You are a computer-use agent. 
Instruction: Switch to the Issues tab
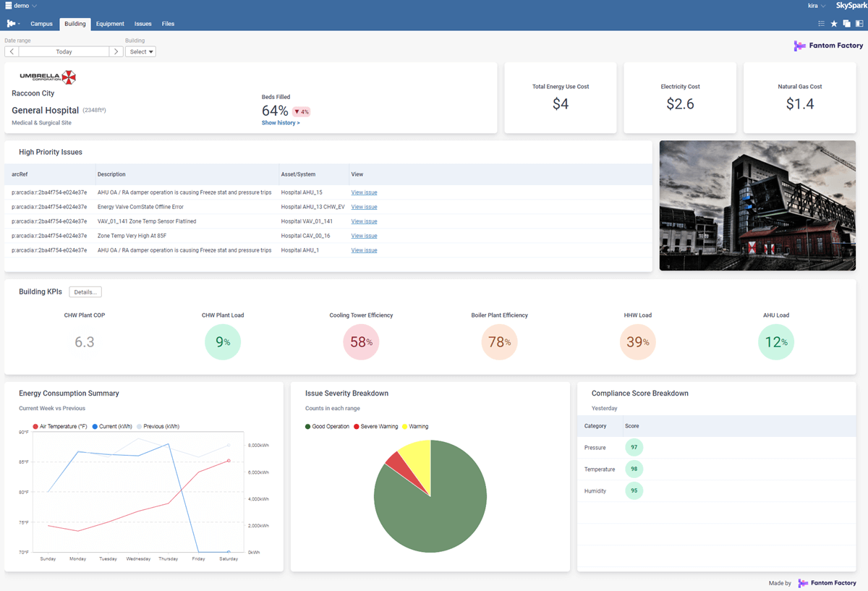coord(143,24)
